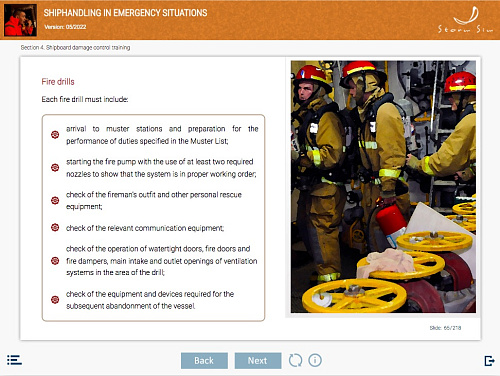The height and width of the screenshot is (376, 500).
Task: Click the bullet icon beside 'arrival to muster stations'
Action: tap(55, 135)
